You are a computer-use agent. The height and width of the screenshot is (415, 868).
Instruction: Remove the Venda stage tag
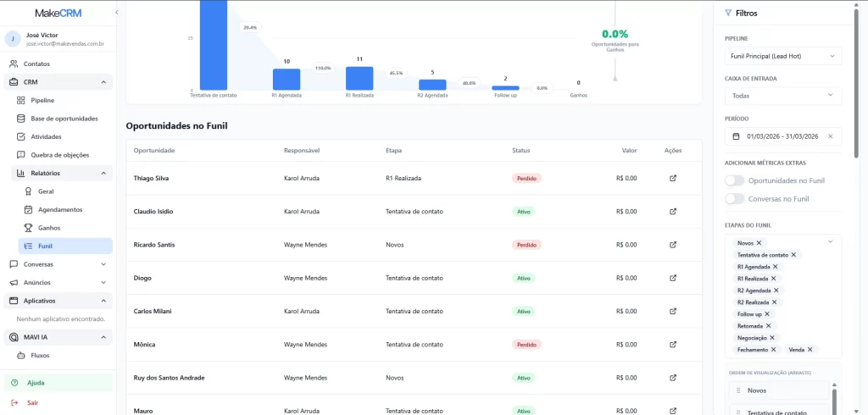click(810, 350)
